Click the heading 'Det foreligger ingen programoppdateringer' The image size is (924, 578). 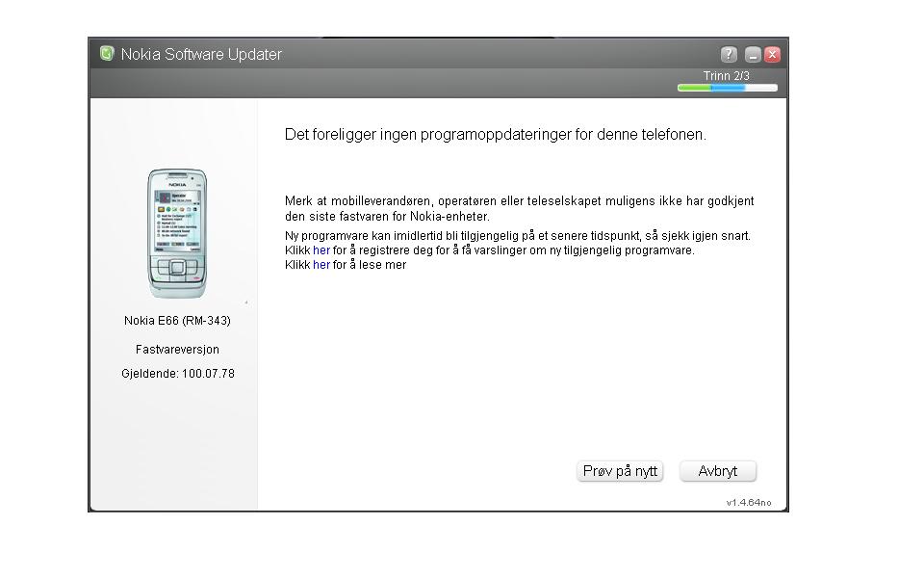coord(495,135)
